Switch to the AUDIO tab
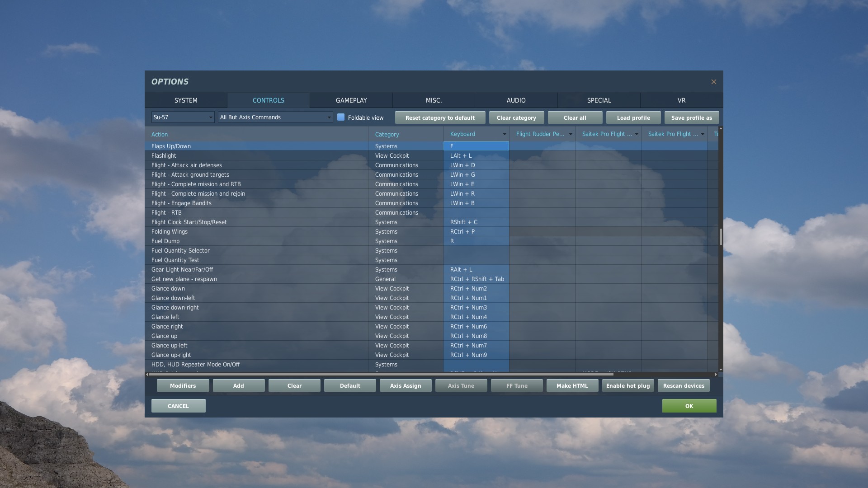 pyautogui.click(x=516, y=100)
